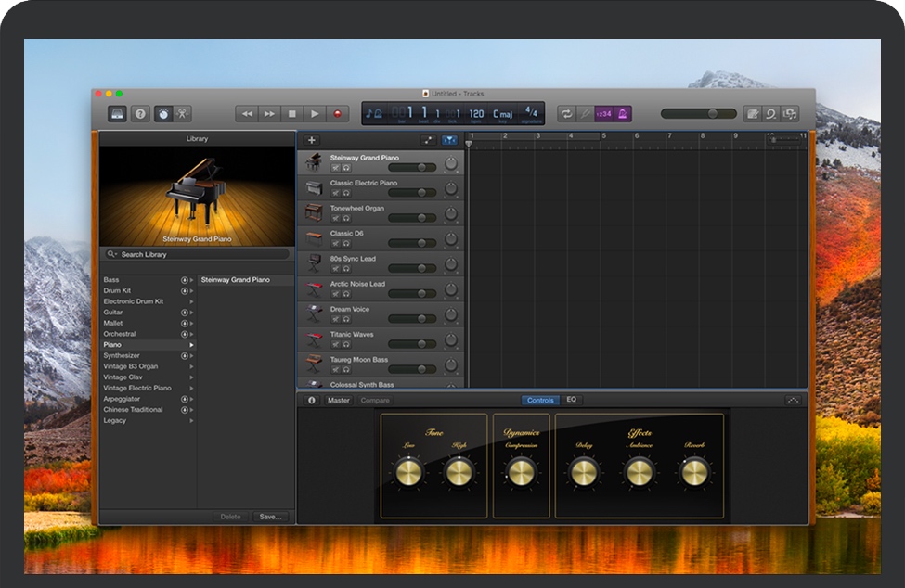Image resolution: width=905 pixels, height=588 pixels.
Task: Toggle the metronome click
Action: [x=624, y=114]
